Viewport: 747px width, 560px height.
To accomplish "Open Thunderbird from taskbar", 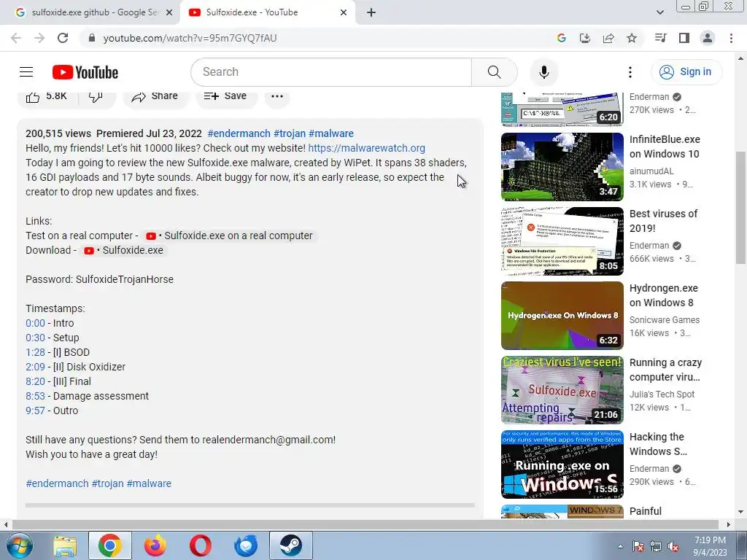I will [x=246, y=545].
